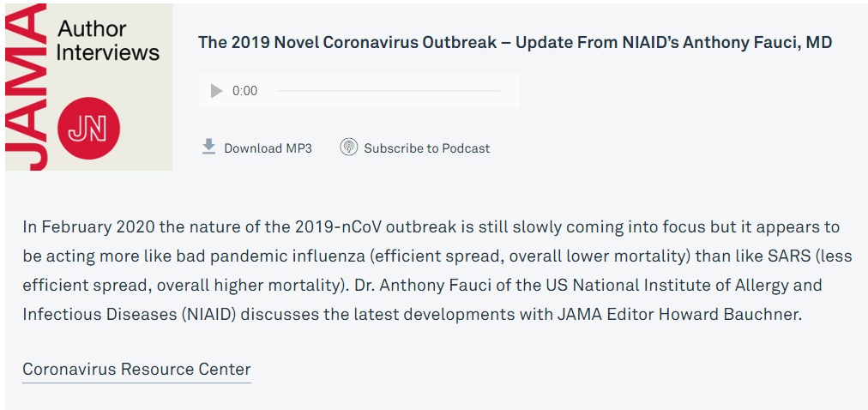The width and height of the screenshot is (868, 410).
Task: Click the podcast broadcast icon
Action: click(348, 148)
